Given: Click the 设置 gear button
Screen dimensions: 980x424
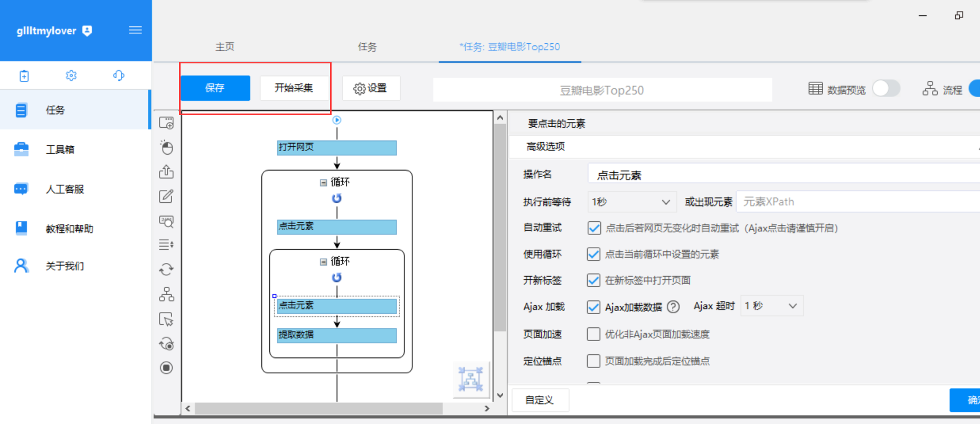Looking at the screenshot, I should click(x=371, y=88).
